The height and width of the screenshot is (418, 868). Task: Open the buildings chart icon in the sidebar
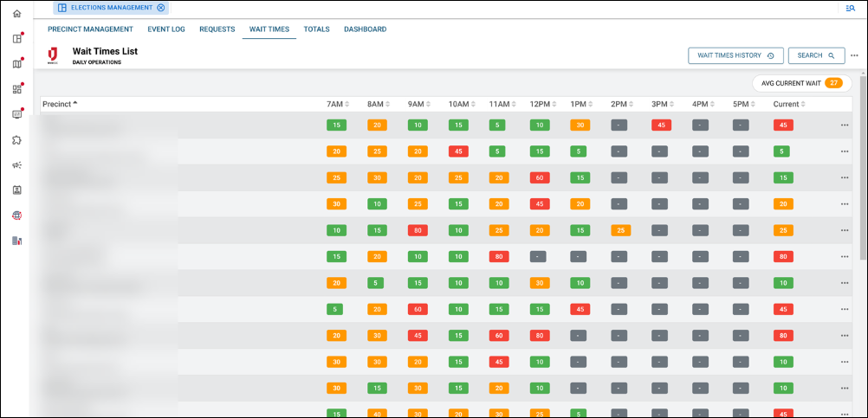[16, 241]
